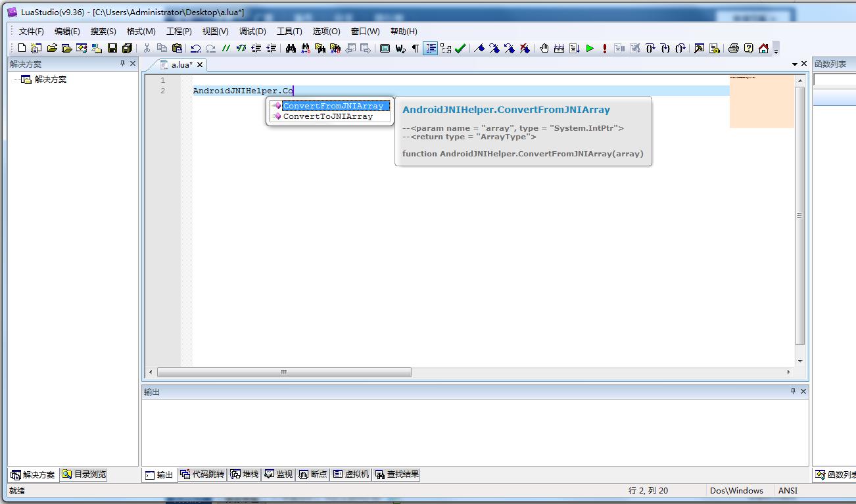The height and width of the screenshot is (504, 856).
Task: Undo the last edit
Action: click(x=196, y=48)
